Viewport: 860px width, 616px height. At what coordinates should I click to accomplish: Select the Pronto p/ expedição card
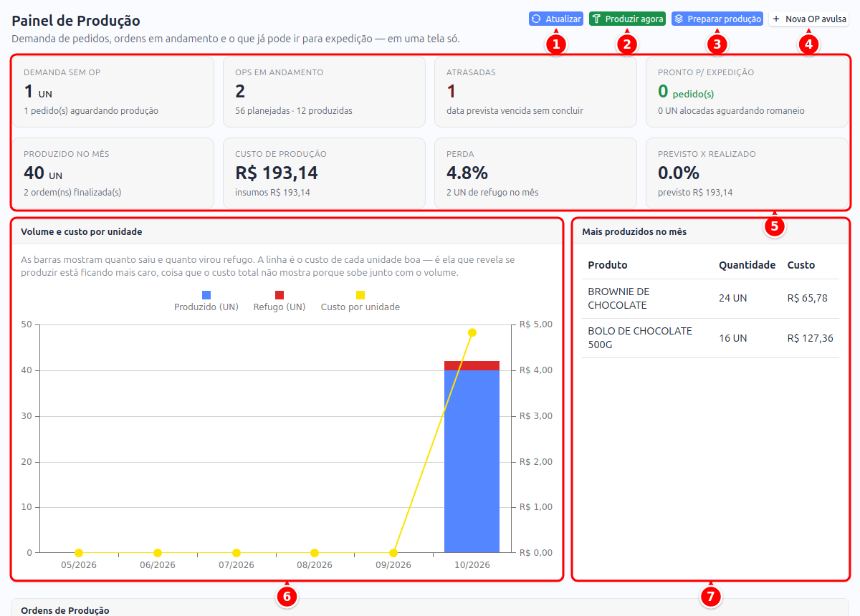(x=747, y=92)
